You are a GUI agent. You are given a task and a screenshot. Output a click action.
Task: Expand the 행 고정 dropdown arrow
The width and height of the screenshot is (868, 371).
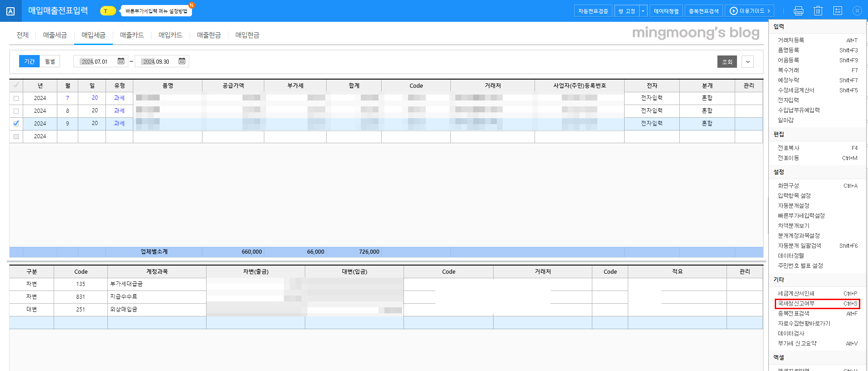pos(643,11)
